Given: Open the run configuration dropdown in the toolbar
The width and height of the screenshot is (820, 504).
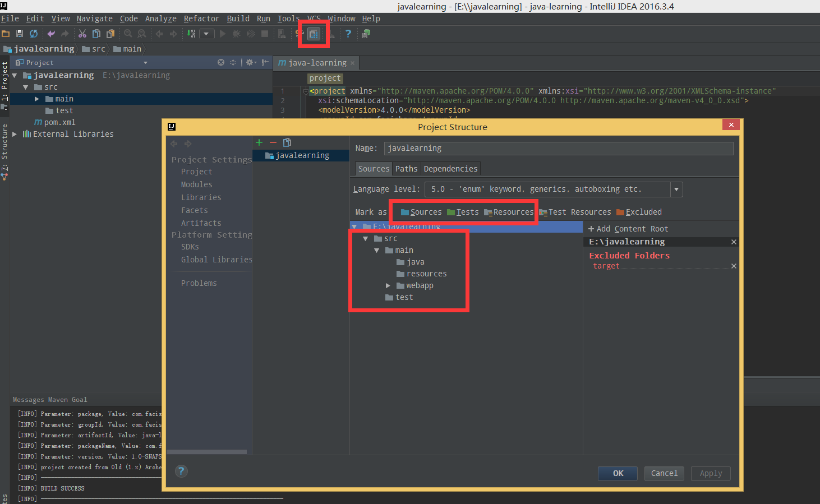Looking at the screenshot, I should coord(206,34).
